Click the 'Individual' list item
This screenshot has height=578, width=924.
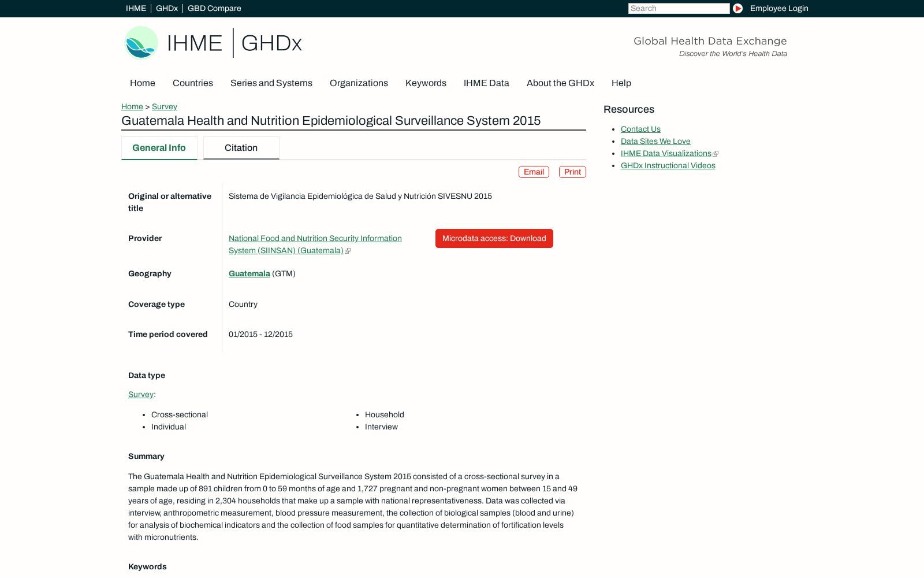click(169, 427)
